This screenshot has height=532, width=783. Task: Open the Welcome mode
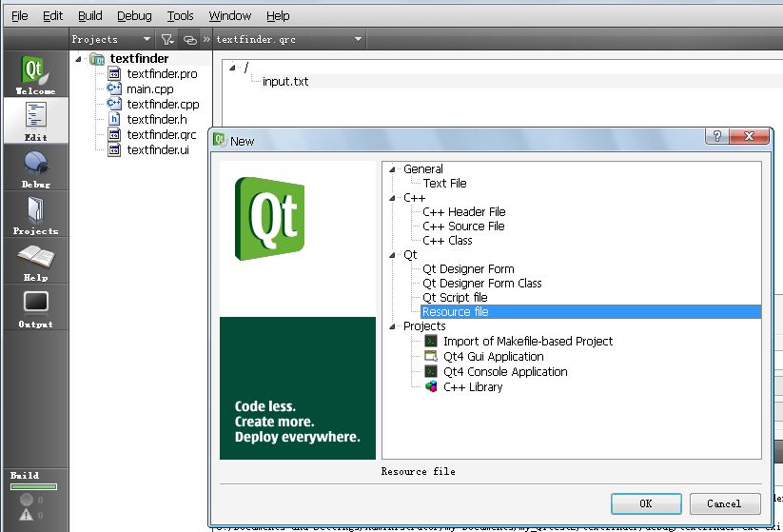point(35,74)
